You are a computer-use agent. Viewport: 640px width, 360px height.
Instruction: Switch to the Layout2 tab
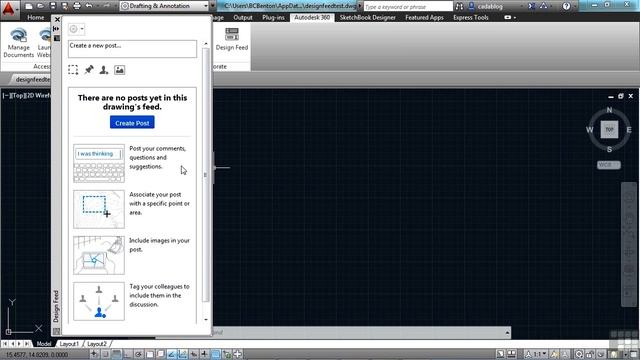tap(97, 344)
